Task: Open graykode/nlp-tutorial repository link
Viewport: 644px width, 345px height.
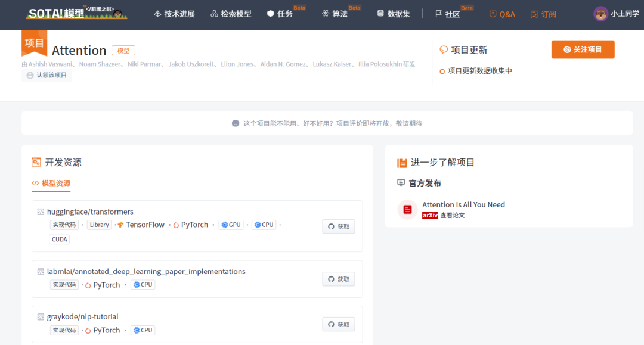Action: [x=82, y=316]
